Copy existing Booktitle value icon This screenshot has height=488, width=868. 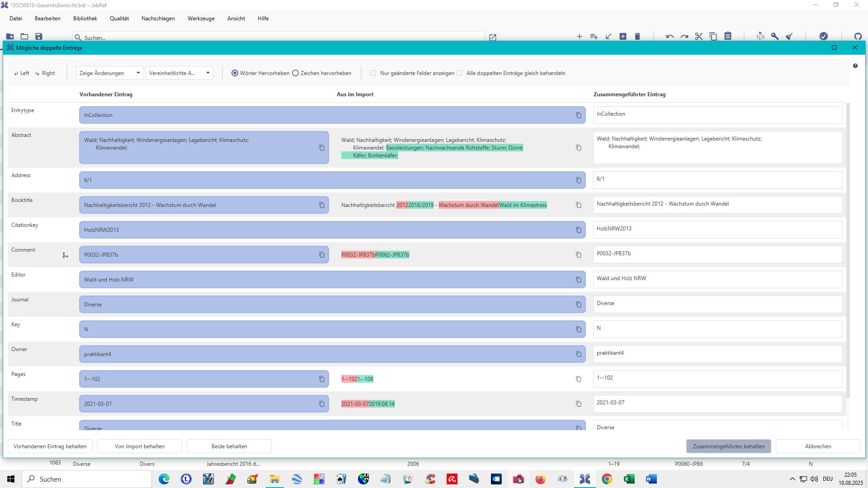(x=321, y=205)
